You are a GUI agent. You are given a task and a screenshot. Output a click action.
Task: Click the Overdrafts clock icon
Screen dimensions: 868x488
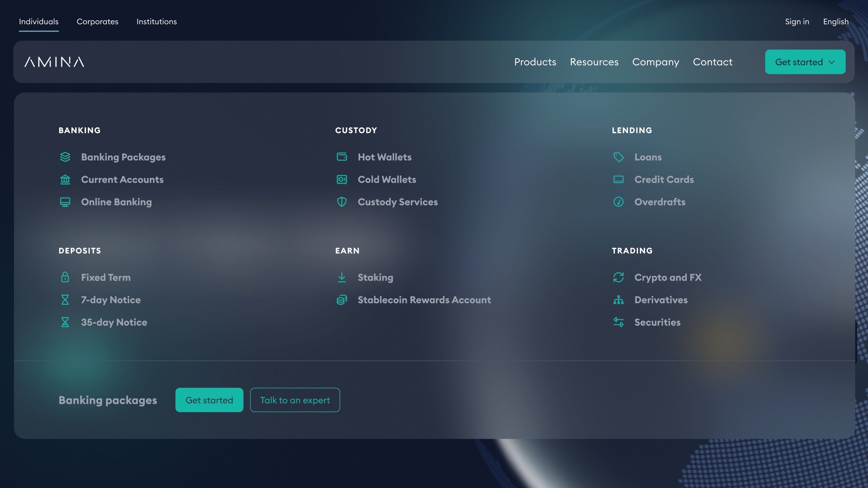(618, 202)
